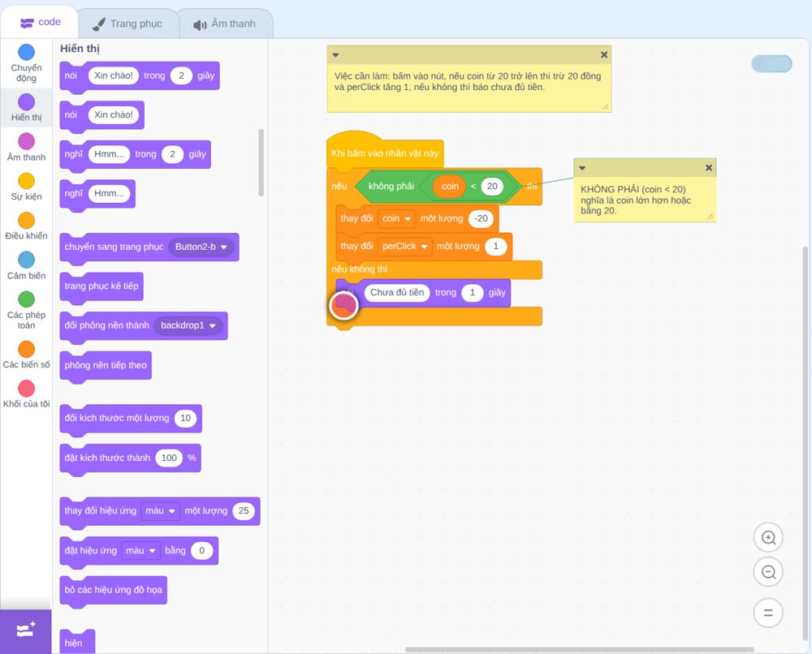Close the task description comment
The height and width of the screenshot is (654, 812).
pos(604,55)
